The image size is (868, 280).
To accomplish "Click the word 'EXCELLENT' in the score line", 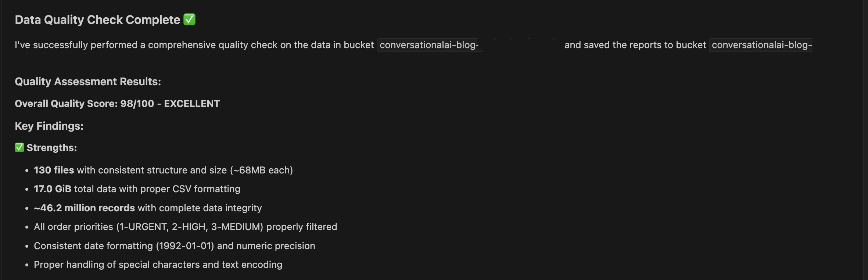I will [x=192, y=104].
